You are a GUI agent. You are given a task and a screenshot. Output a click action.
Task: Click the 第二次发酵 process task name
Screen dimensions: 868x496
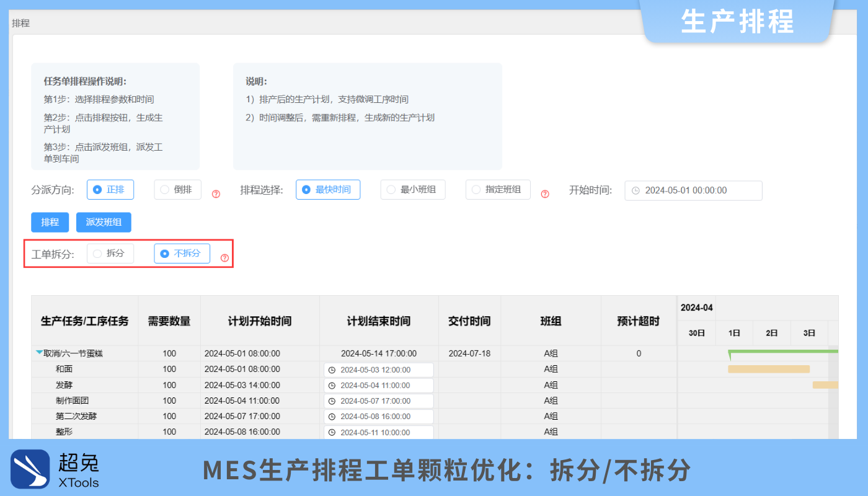point(76,416)
